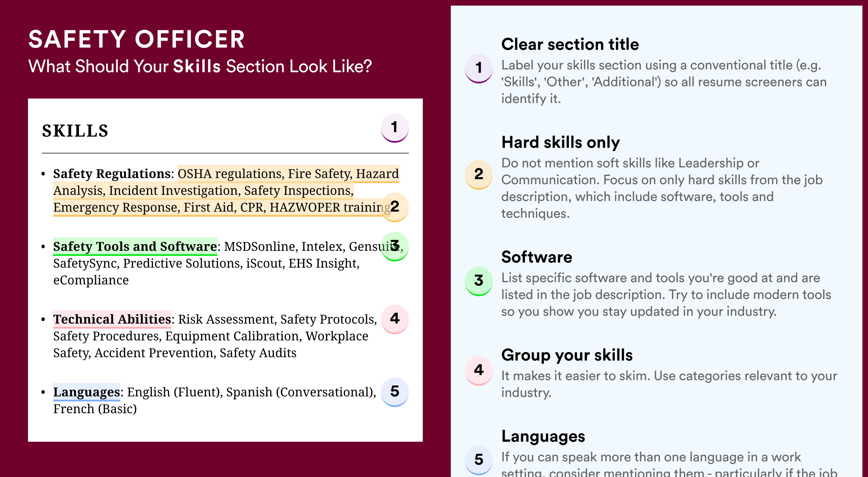
Task: Click the purple 1 badge next to Clear section title
Action: tap(479, 68)
